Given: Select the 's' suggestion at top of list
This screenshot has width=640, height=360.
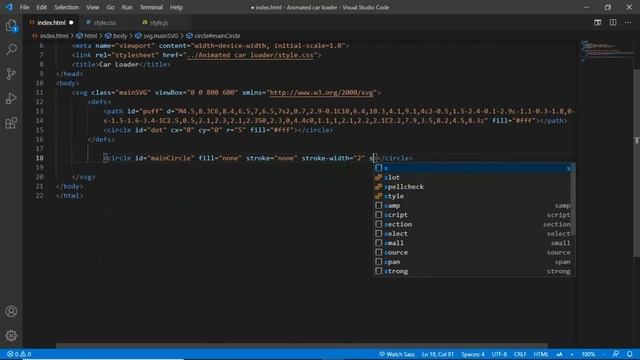Looking at the screenshot, I should coord(473,168).
